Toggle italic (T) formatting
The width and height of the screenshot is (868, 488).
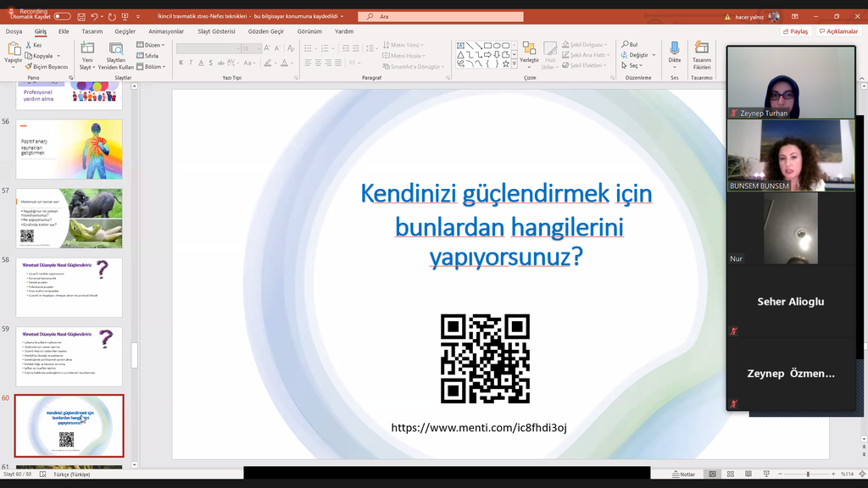click(x=191, y=63)
